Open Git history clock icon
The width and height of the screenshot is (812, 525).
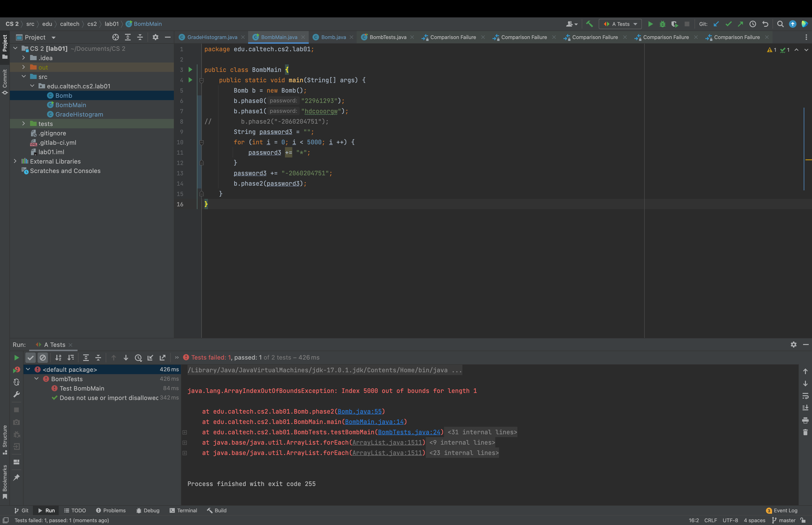click(x=753, y=24)
